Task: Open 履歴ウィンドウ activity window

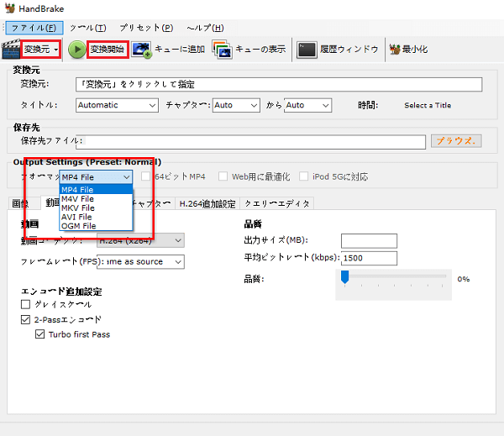Action: (349, 50)
